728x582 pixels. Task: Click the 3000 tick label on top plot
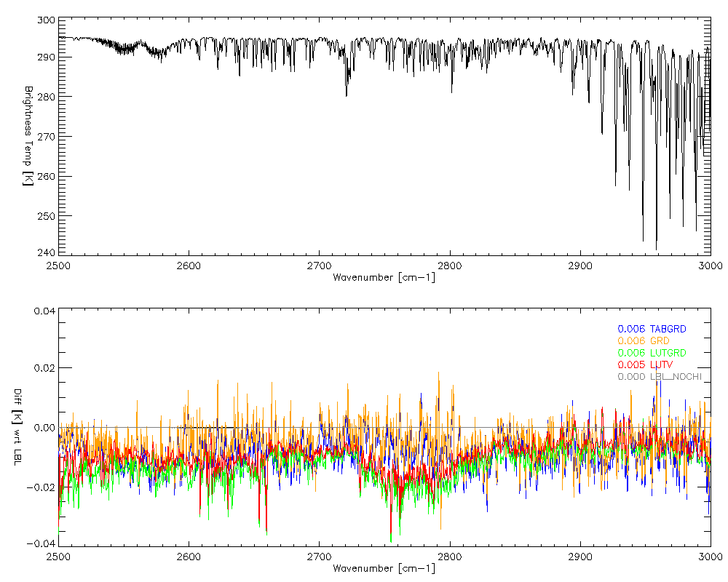coord(710,266)
